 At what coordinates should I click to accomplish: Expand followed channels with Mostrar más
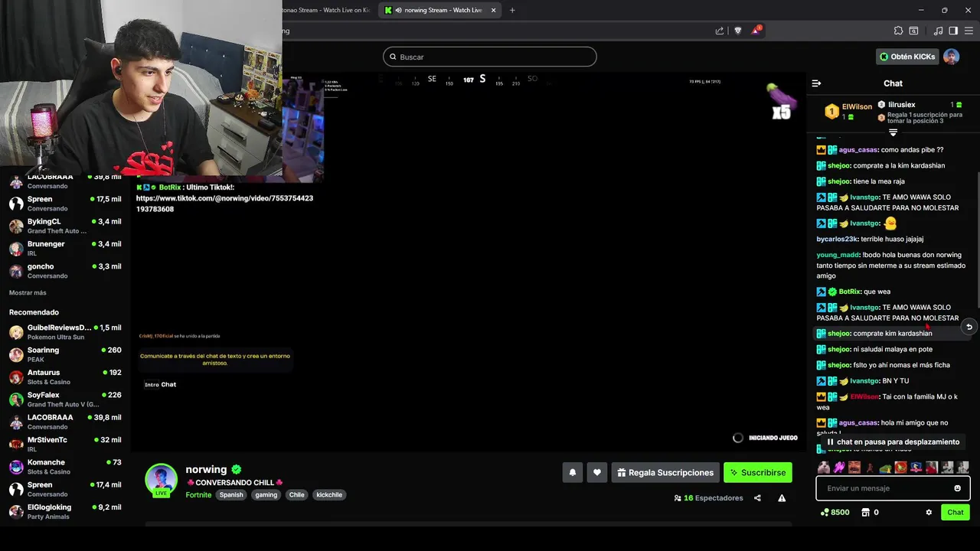click(28, 292)
